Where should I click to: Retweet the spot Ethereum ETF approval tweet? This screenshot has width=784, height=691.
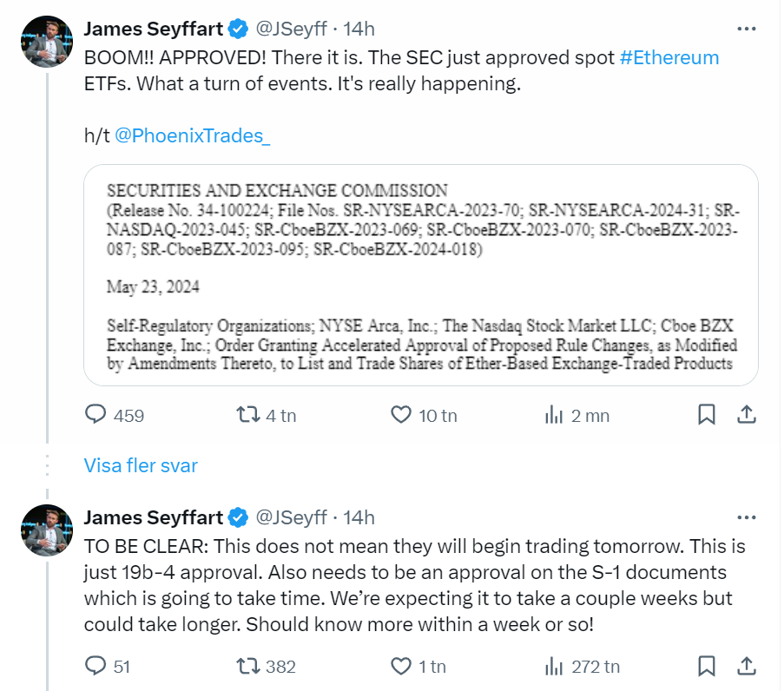[x=248, y=415]
